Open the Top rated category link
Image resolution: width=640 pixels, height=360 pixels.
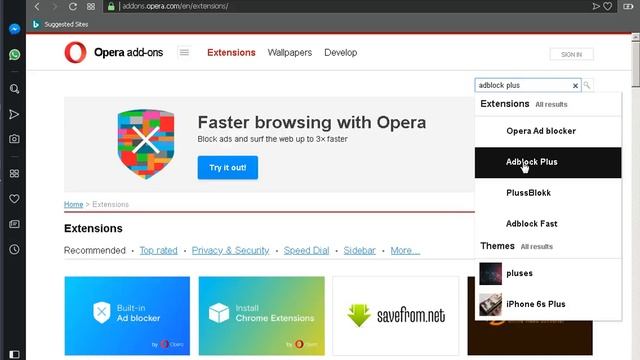coord(158,250)
